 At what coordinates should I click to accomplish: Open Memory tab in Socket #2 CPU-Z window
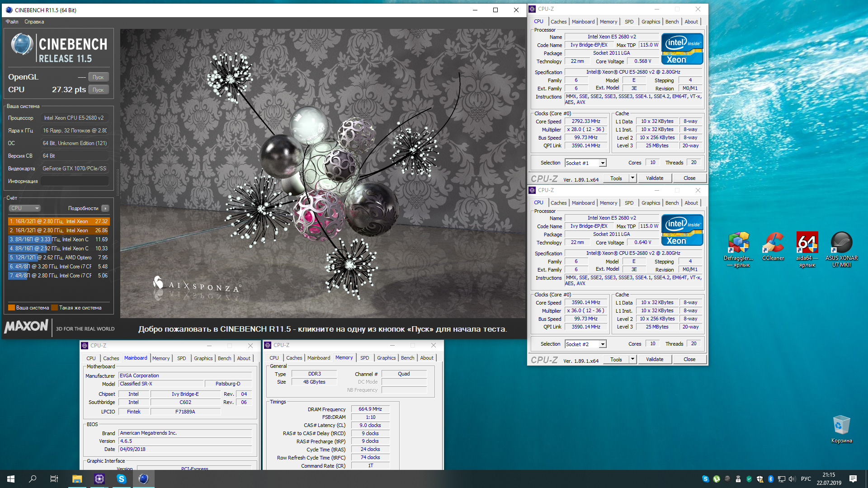tap(609, 203)
